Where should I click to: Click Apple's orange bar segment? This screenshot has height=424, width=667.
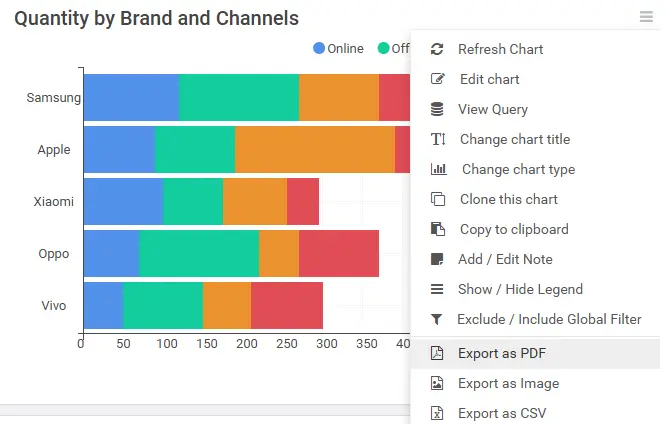pyautogui.click(x=315, y=149)
